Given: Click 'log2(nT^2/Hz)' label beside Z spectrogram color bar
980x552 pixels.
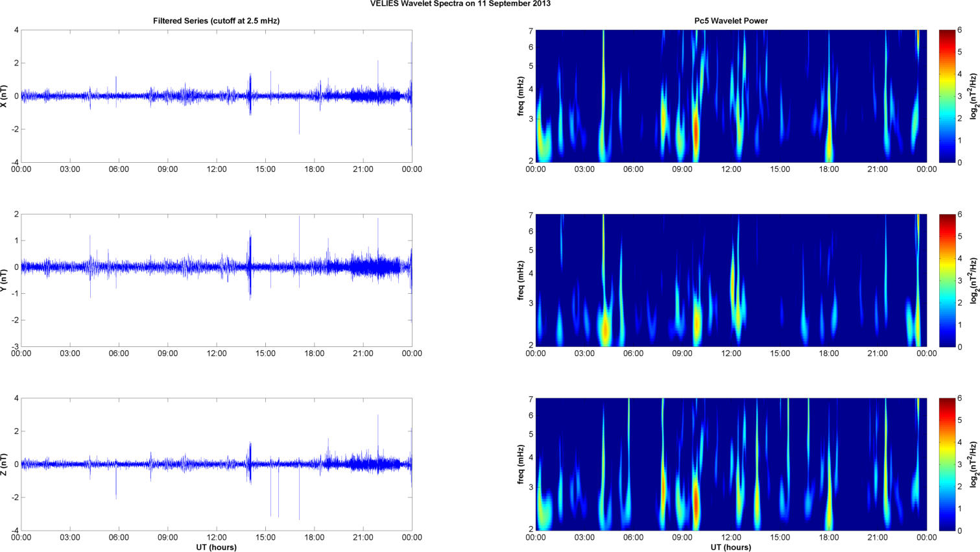Looking at the screenshot, I should point(974,464).
